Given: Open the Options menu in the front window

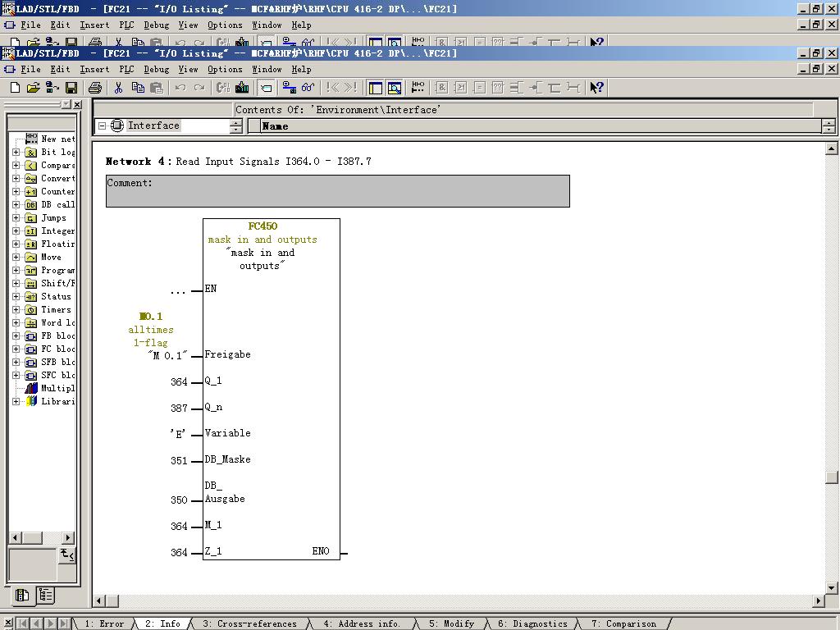Looking at the screenshot, I should click(x=225, y=69).
